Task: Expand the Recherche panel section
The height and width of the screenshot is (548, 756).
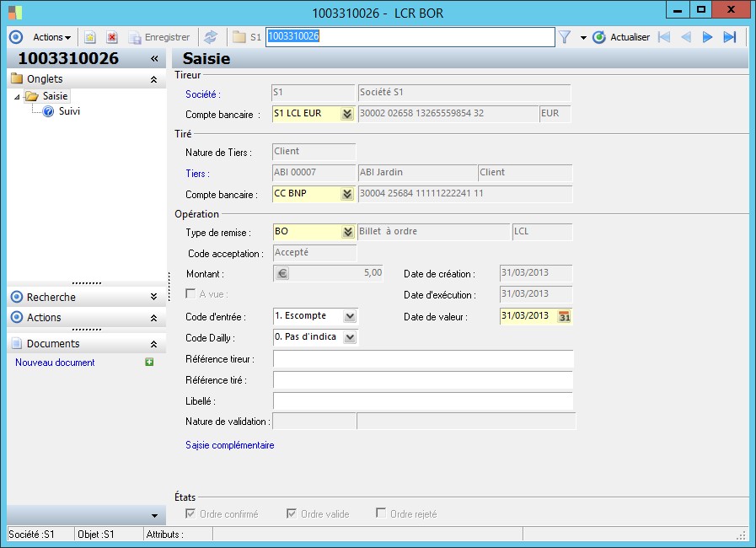Action: coord(153,297)
